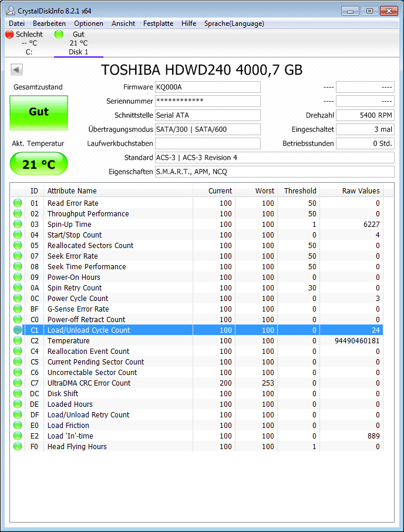Image resolution: width=404 pixels, height=532 pixels.
Task: Click the Attribute Name column header
Action: (118, 190)
